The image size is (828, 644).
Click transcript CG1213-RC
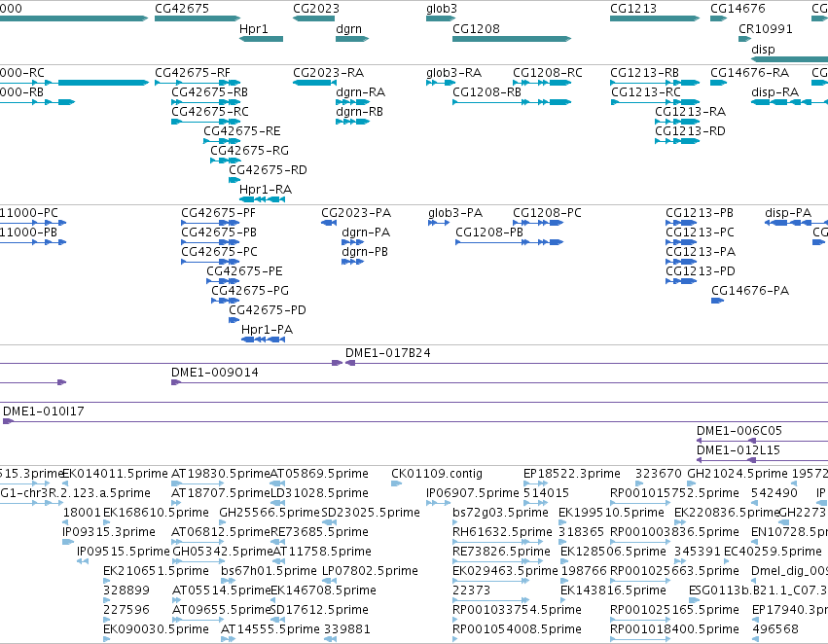coord(646,91)
